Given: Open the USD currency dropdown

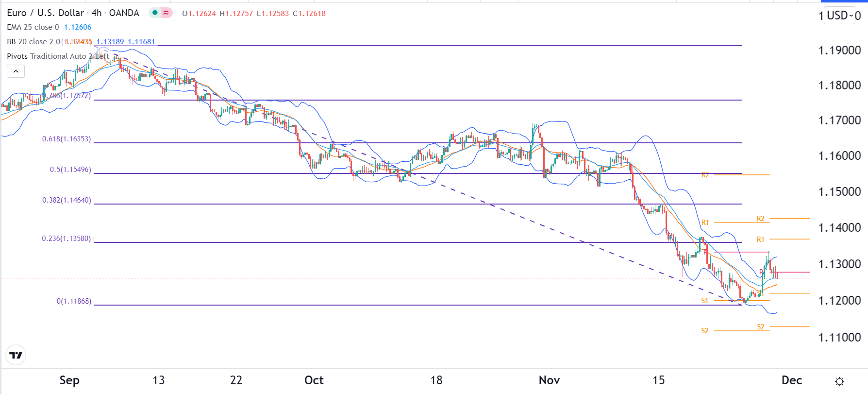Looking at the screenshot, I should point(840,16).
